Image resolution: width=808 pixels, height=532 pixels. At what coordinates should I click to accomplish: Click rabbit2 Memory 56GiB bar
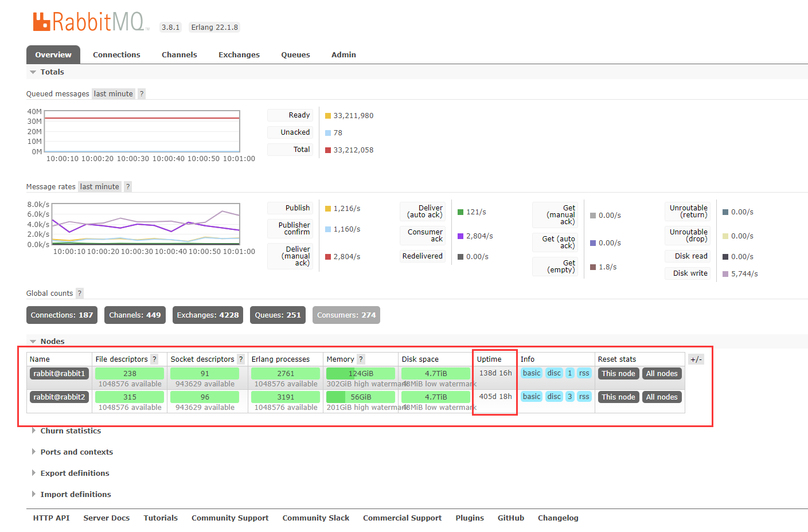click(x=361, y=397)
